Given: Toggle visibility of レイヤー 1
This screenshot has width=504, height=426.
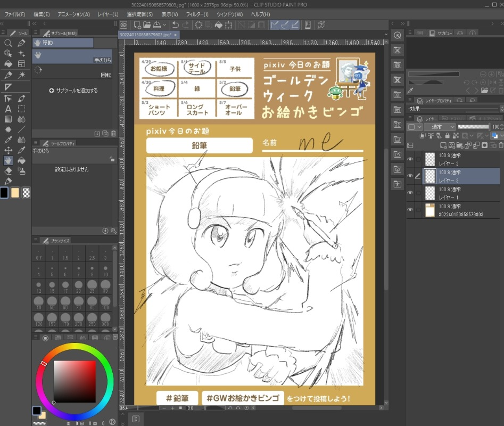Looking at the screenshot, I should click(410, 193).
